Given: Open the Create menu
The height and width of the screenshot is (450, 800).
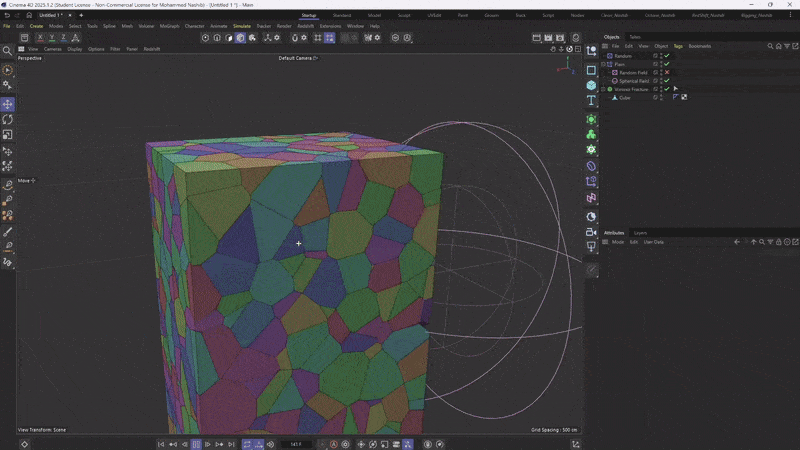Looking at the screenshot, I should pyautogui.click(x=36, y=26).
